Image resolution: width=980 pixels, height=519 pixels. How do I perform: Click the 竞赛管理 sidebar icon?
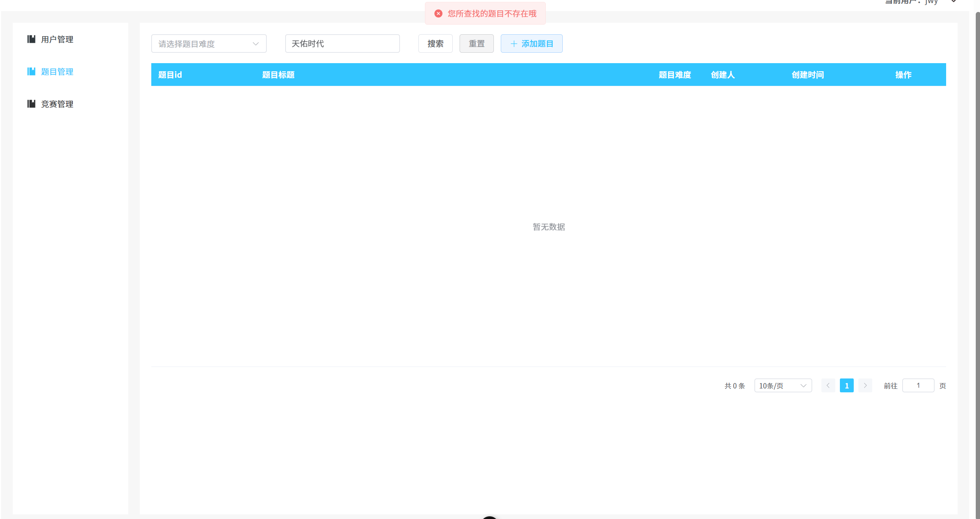31,104
